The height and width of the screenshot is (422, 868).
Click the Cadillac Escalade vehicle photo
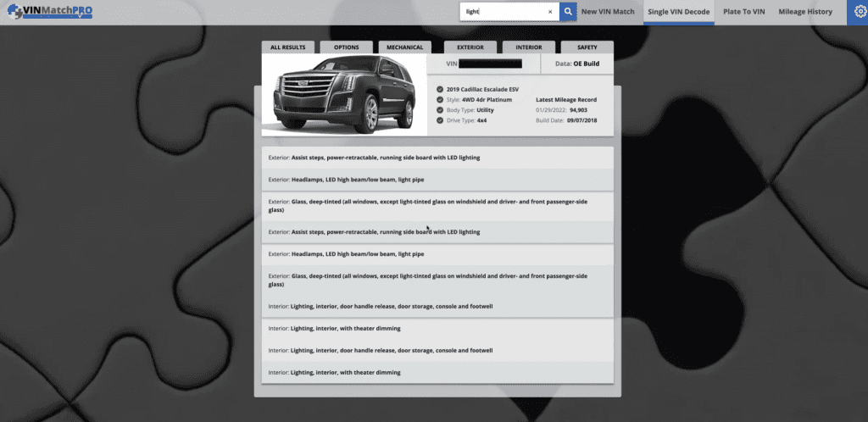click(344, 95)
